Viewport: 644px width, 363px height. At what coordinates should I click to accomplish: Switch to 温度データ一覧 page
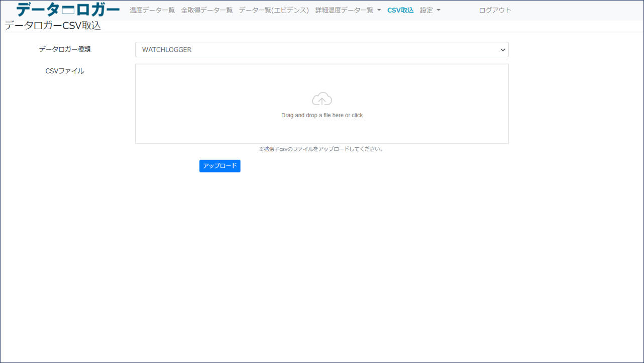(152, 10)
